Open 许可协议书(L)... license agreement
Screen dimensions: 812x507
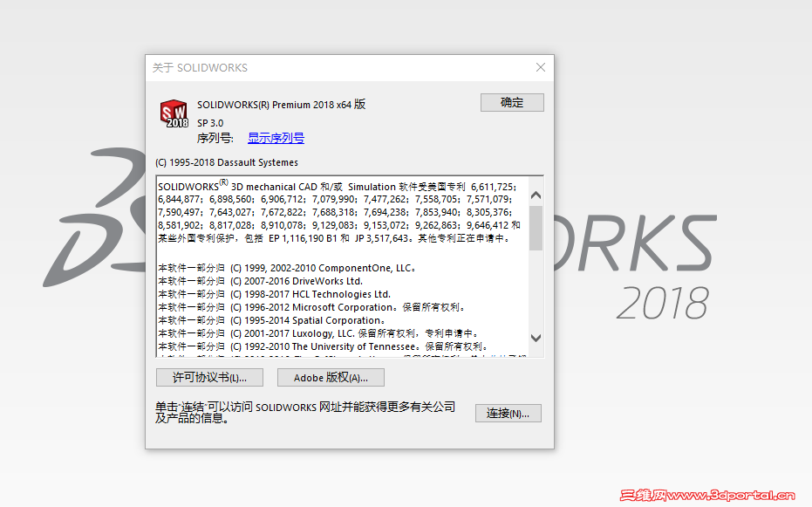pyautogui.click(x=209, y=378)
